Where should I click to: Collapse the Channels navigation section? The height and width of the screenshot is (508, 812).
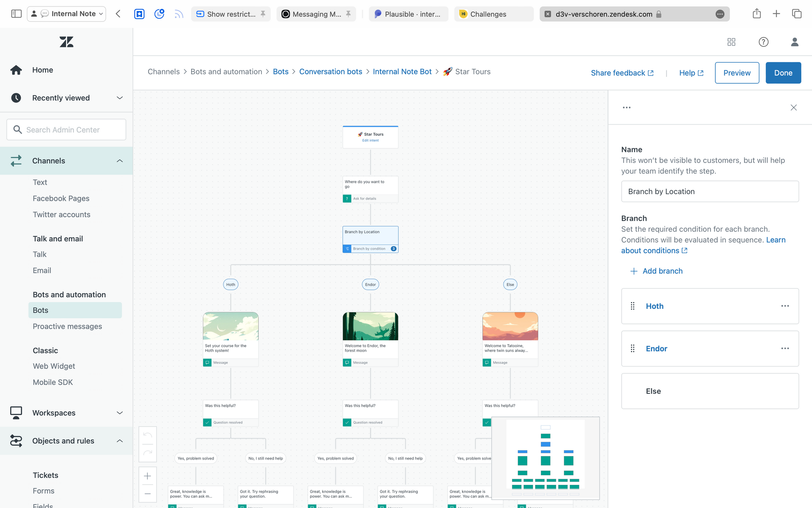click(x=119, y=161)
